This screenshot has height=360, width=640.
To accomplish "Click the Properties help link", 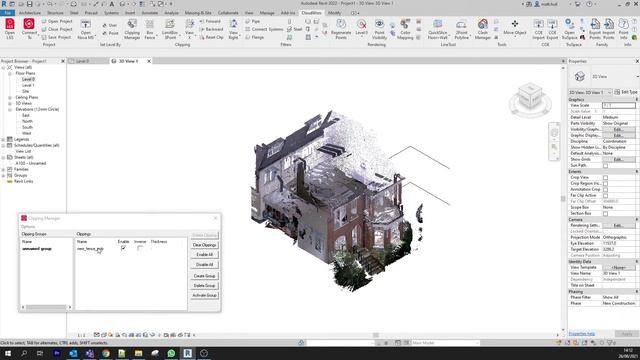I will pos(582,334).
